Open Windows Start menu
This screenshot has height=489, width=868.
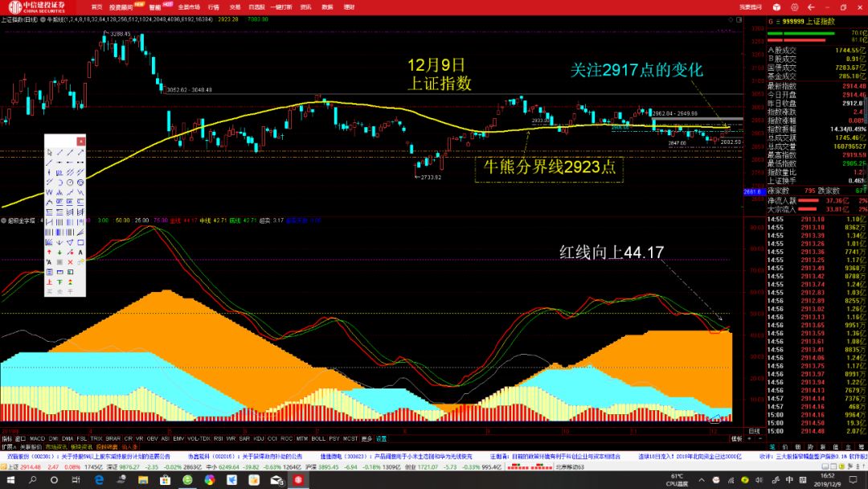10,480
